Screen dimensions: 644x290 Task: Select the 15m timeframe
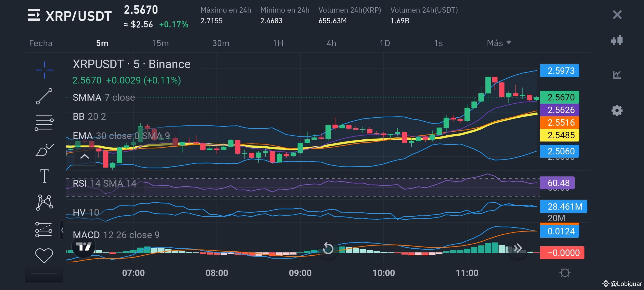click(x=160, y=43)
